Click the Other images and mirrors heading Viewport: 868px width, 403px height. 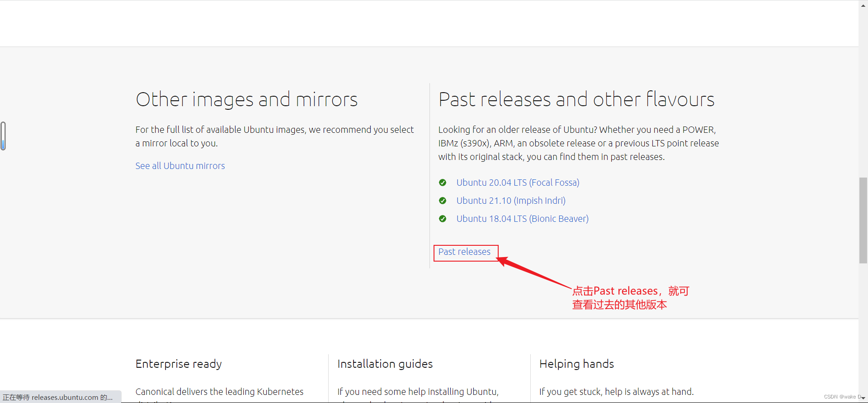point(246,99)
